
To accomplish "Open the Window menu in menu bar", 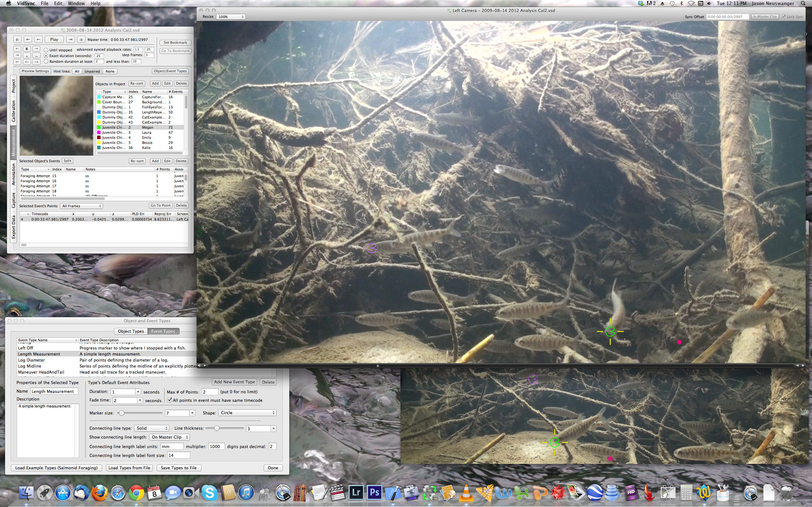I will click(76, 3).
